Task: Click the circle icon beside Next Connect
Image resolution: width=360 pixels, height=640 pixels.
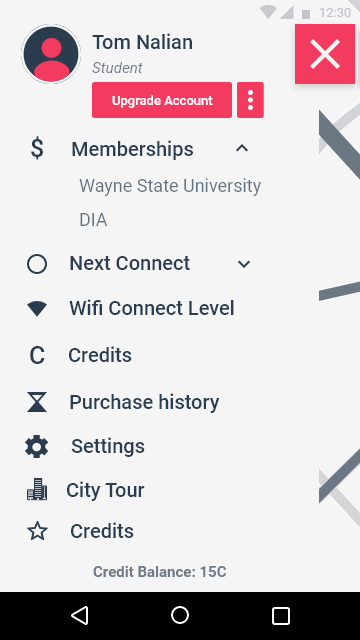Action: [37, 264]
